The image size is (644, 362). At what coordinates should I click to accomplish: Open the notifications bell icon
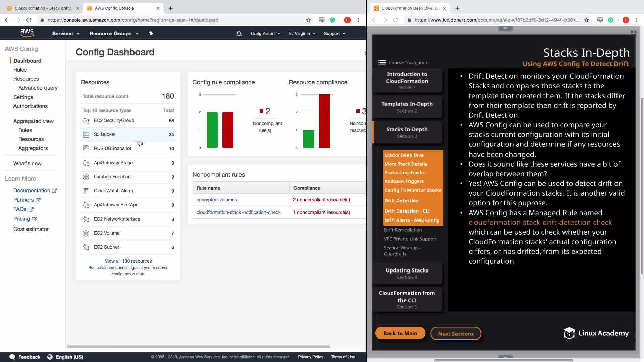coord(239,33)
